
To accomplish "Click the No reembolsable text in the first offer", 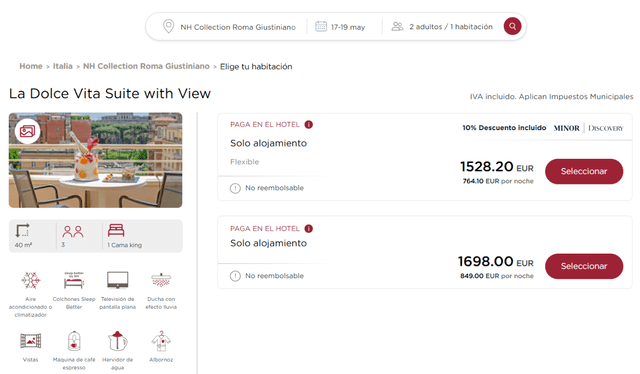I will 274,188.
